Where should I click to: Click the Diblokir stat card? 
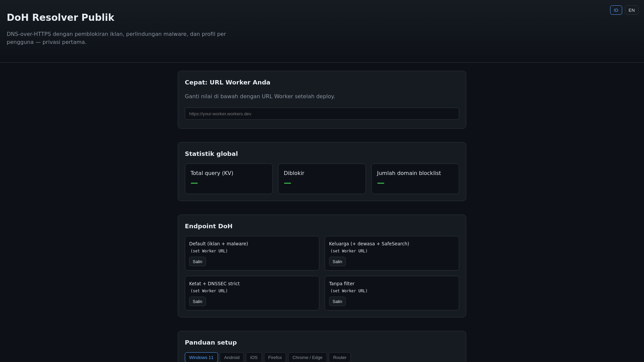322,179
